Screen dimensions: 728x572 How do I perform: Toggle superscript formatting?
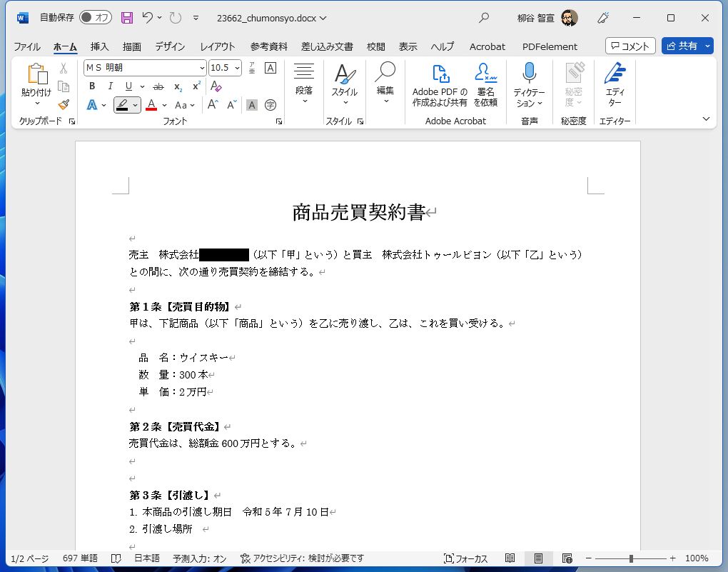point(195,85)
